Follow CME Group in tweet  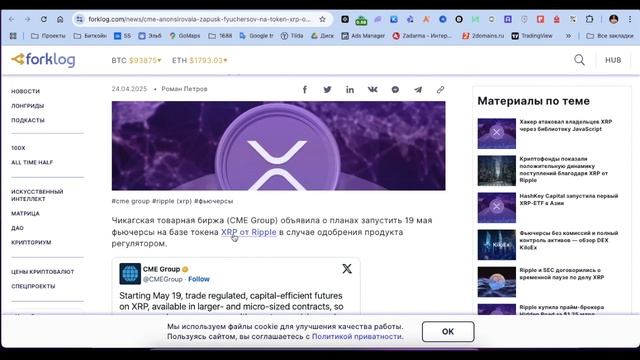click(199, 279)
